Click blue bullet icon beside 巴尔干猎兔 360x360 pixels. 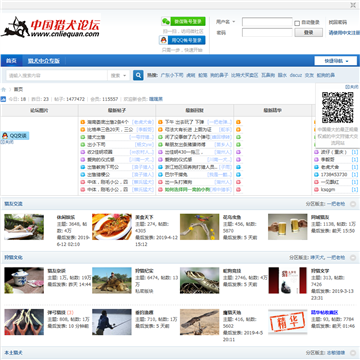(x=160, y=175)
